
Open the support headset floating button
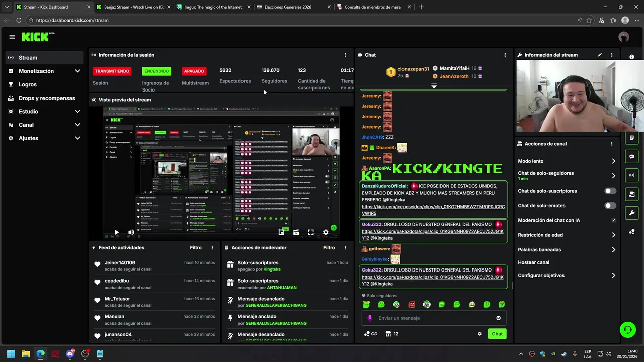click(627, 330)
